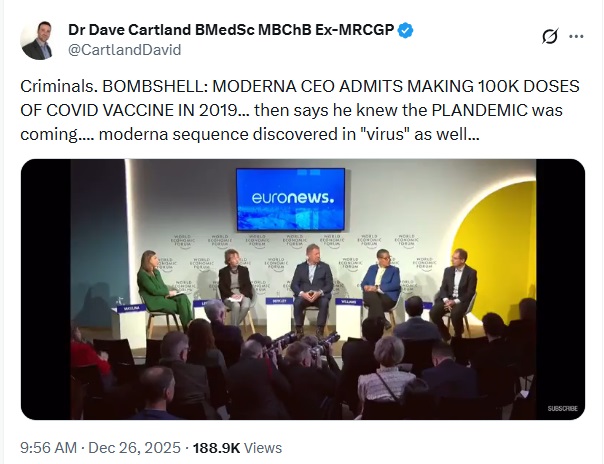Open the three-dot more options menu

tap(576, 37)
